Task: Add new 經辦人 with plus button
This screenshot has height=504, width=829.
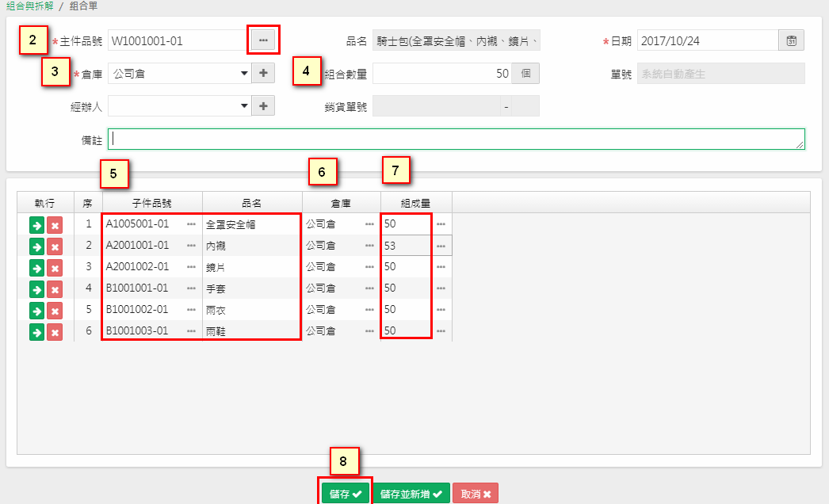Action: 263,105
